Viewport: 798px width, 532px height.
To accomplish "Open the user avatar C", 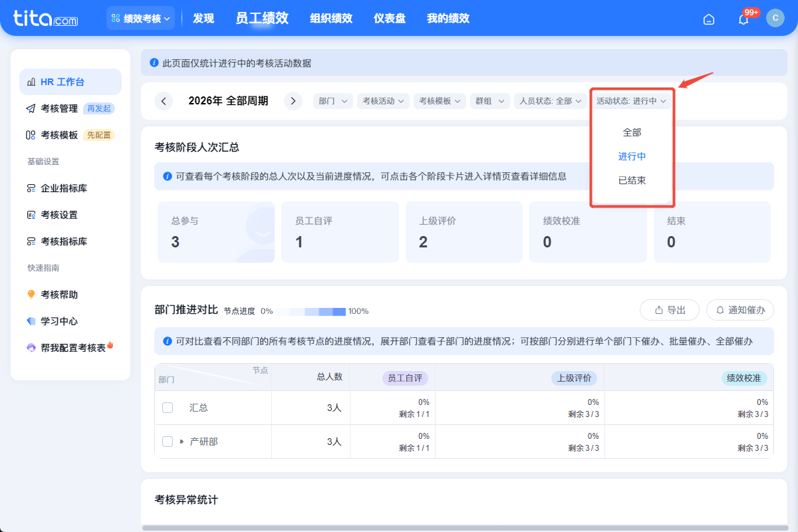I will (775, 18).
